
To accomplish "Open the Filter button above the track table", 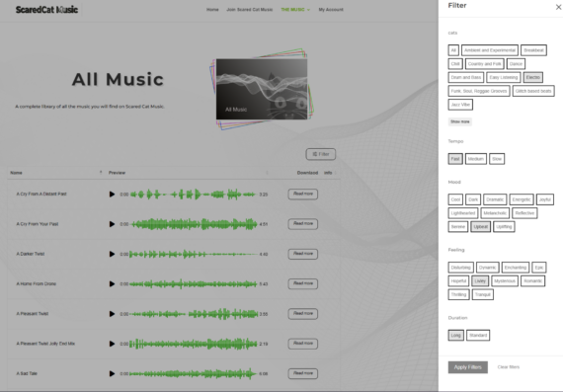I will point(321,154).
